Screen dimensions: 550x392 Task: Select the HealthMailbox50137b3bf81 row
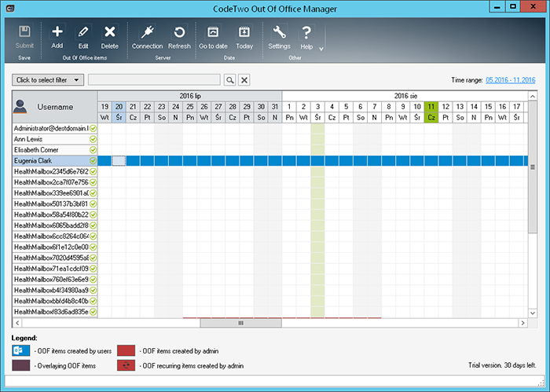pyautogui.click(x=55, y=204)
